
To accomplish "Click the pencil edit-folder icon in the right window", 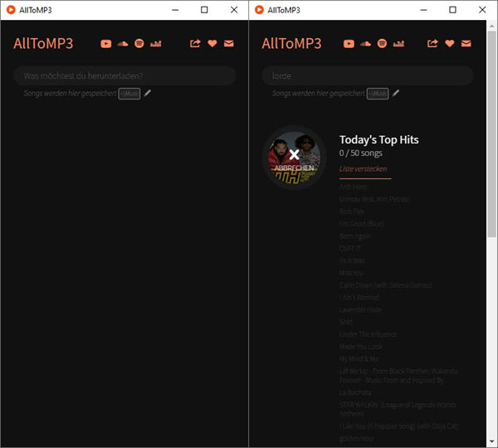I will coord(396,94).
